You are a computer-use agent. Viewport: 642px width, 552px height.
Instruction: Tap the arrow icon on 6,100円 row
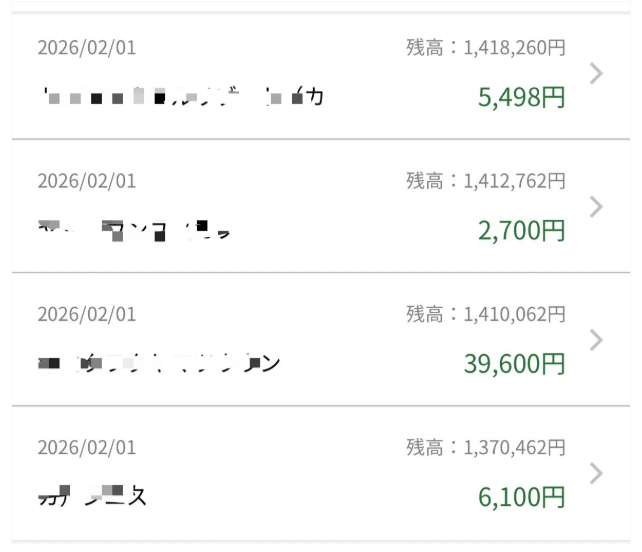597,473
